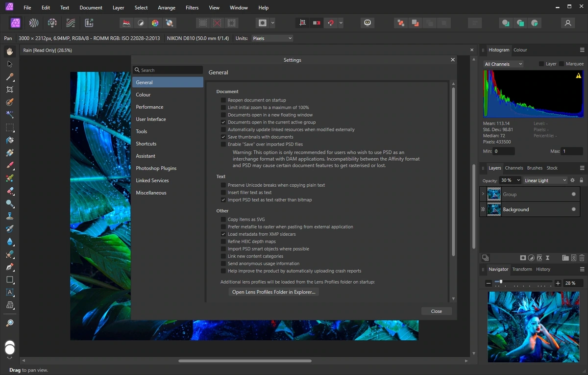Click the Layers panel lock icon
588x375 pixels.
582,180
